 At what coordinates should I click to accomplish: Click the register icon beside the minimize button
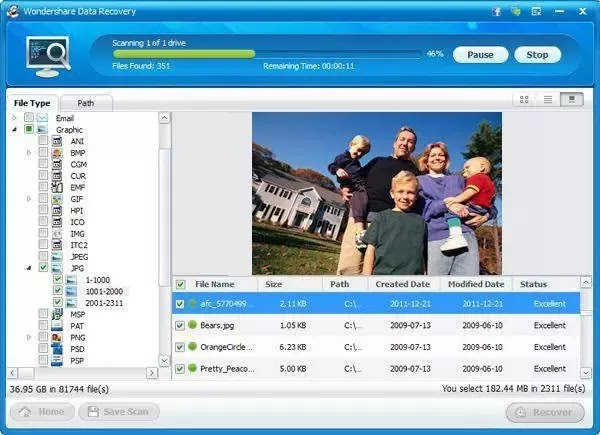click(536, 11)
